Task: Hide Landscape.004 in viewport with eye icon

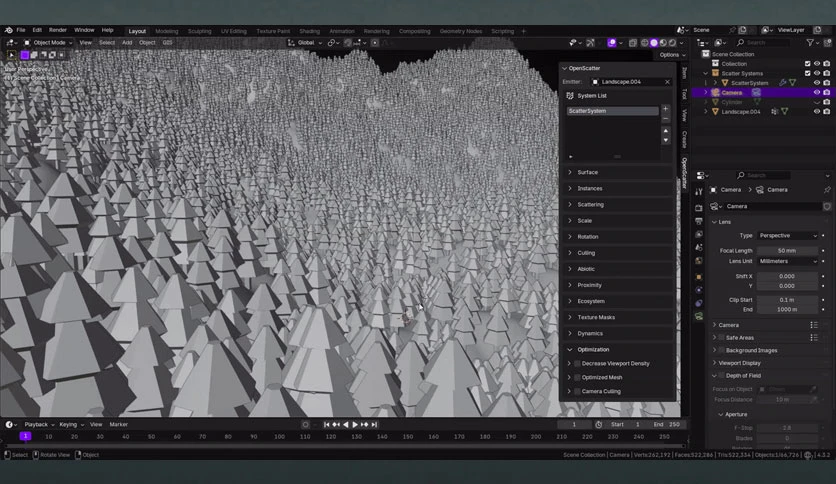Action: [x=817, y=112]
